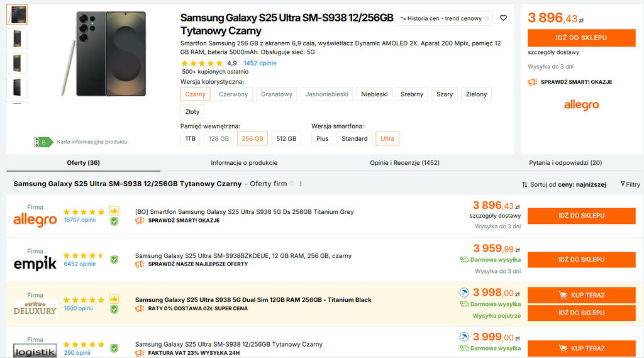
Task: Select the Złoty color option
Action: [x=192, y=112]
